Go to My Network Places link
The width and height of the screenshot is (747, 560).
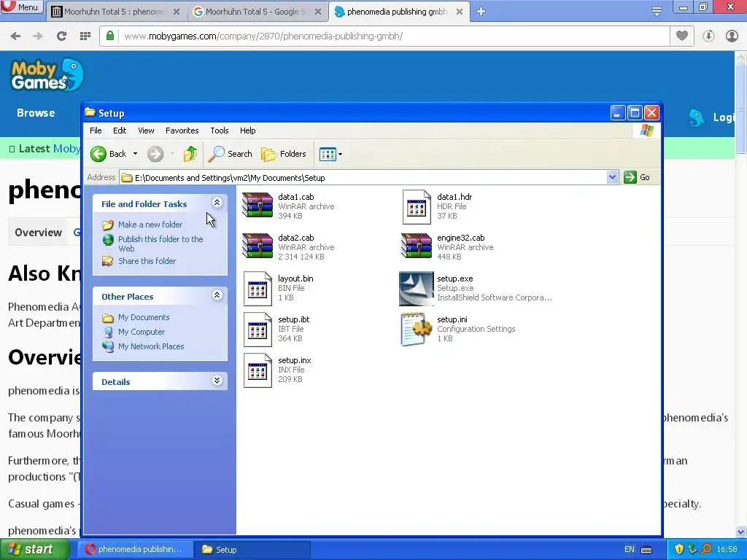pyautogui.click(x=151, y=346)
